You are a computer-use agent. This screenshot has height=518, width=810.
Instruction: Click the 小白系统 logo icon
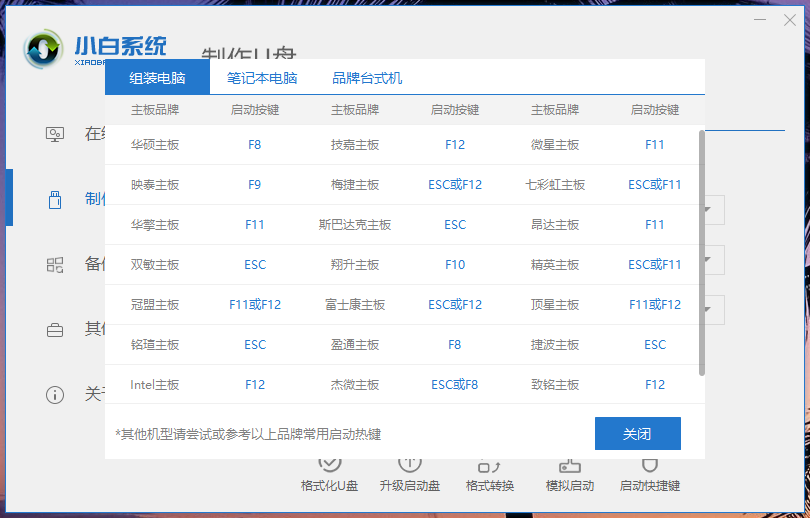point(44,48)
